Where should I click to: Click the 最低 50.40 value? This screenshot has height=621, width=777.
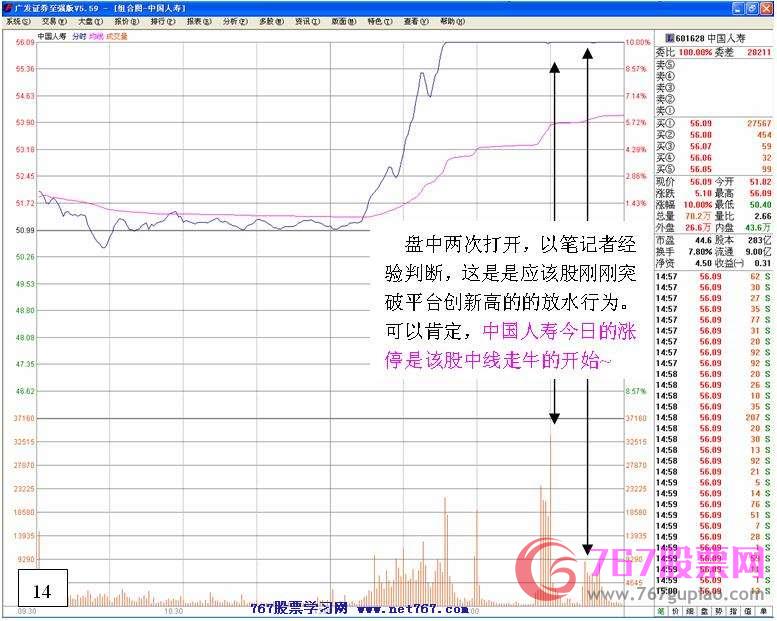(760, 205)
